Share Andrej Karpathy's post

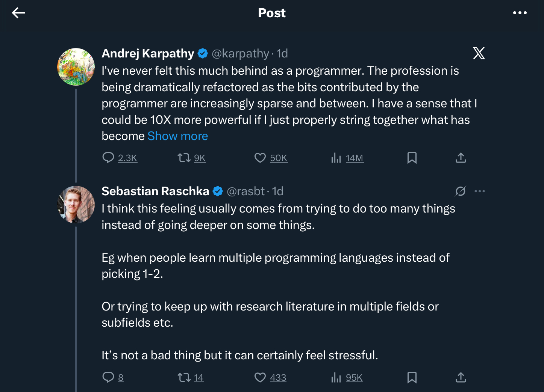coord(461,158)
